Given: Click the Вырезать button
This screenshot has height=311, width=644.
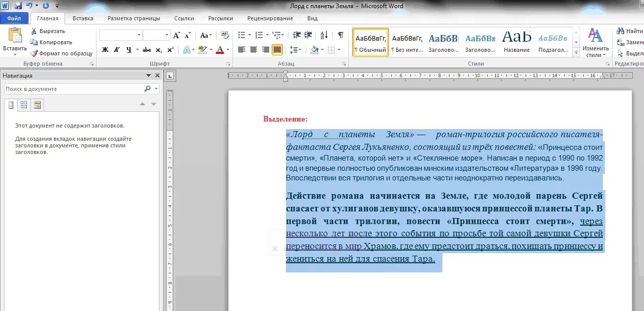Looking at the screenshot, I should pyautogui.click(x=52, y=31).
